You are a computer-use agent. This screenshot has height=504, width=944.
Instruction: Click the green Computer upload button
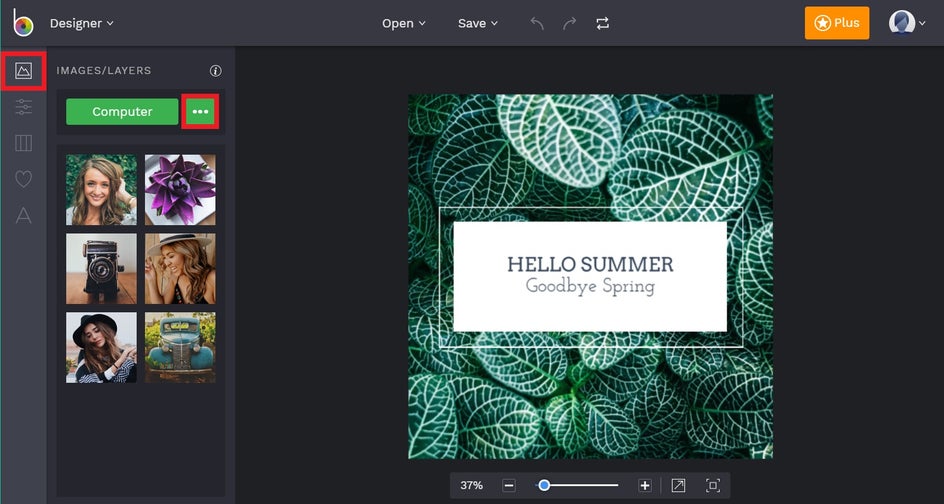[122, 112]
